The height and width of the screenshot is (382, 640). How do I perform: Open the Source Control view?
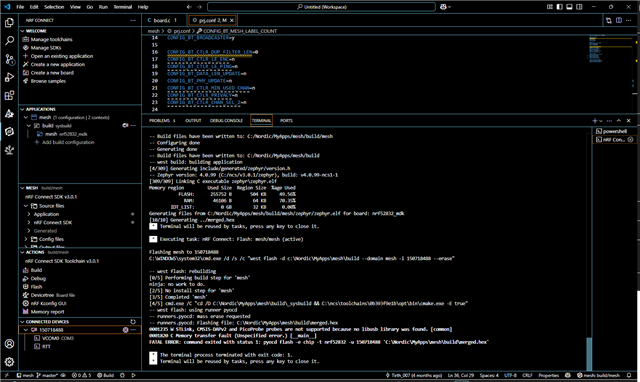[x=9, y=59]
